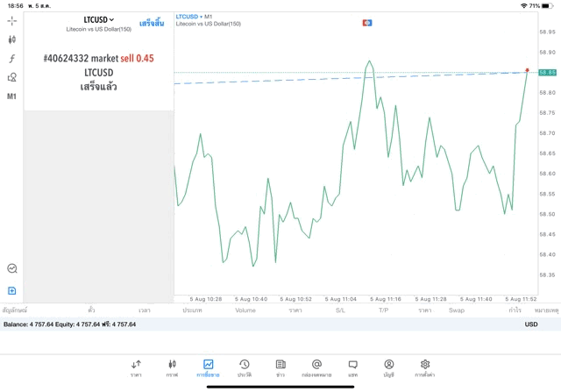
Task: Click the LTCUSD M1 chart title
Action: point(194,17)
